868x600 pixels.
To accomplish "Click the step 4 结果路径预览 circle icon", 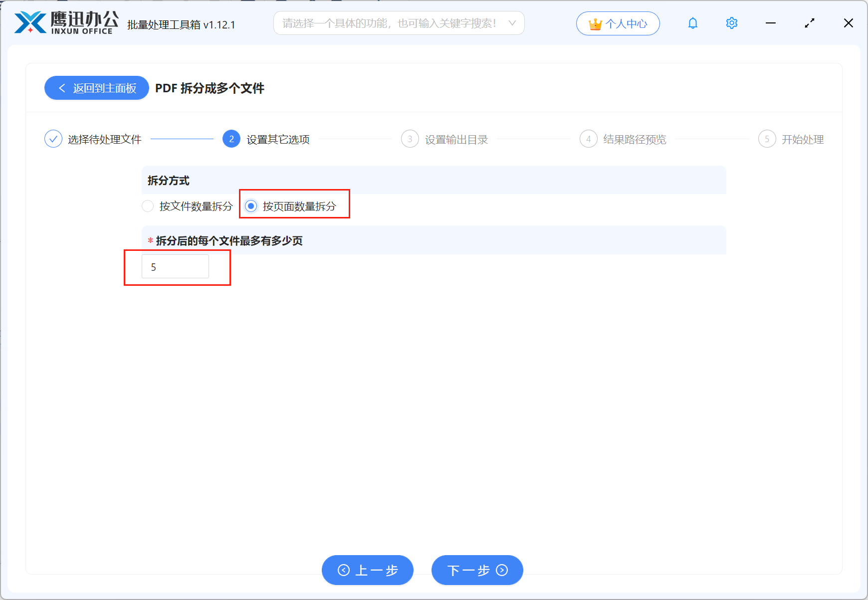I will (x=588, y=139).
